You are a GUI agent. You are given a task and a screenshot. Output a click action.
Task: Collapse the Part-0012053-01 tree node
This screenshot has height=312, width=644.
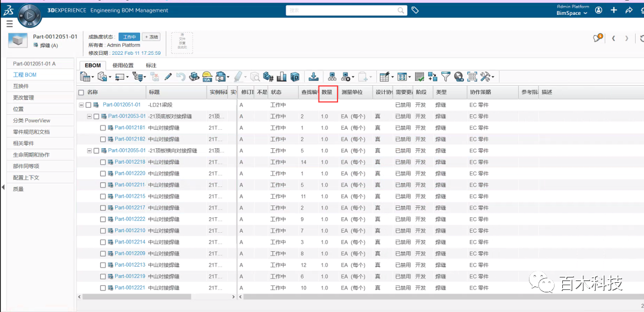click(x=89, y=116)
